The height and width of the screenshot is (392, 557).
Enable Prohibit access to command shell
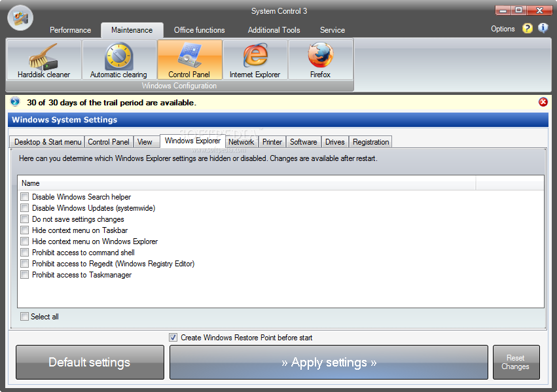coord(24,253)
